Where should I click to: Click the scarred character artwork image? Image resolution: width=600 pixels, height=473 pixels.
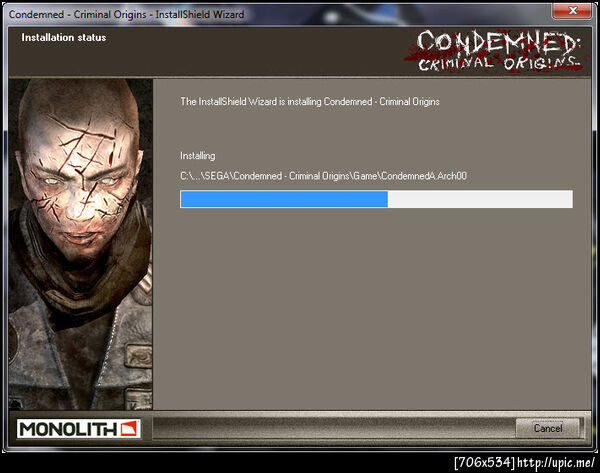click(x=81, y=244)
